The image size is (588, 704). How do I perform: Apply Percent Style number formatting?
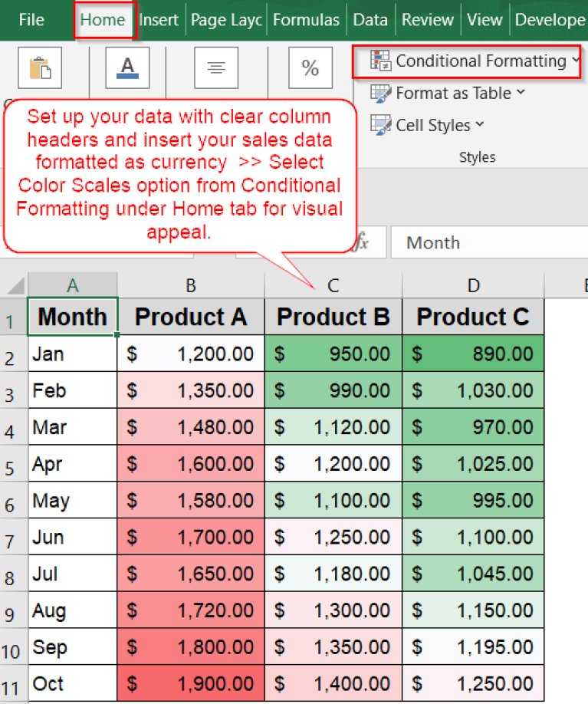click(310, 67)
